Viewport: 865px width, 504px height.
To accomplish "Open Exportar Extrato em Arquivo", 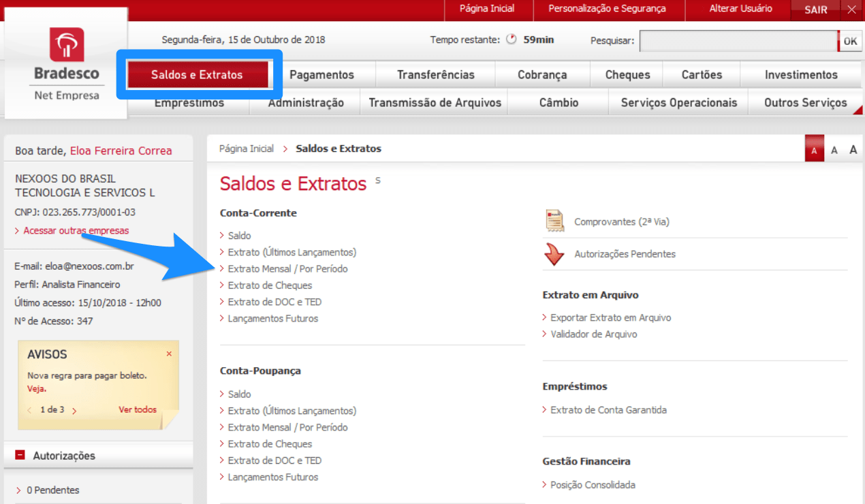I will pyautogui.click(x=611, y=318).
